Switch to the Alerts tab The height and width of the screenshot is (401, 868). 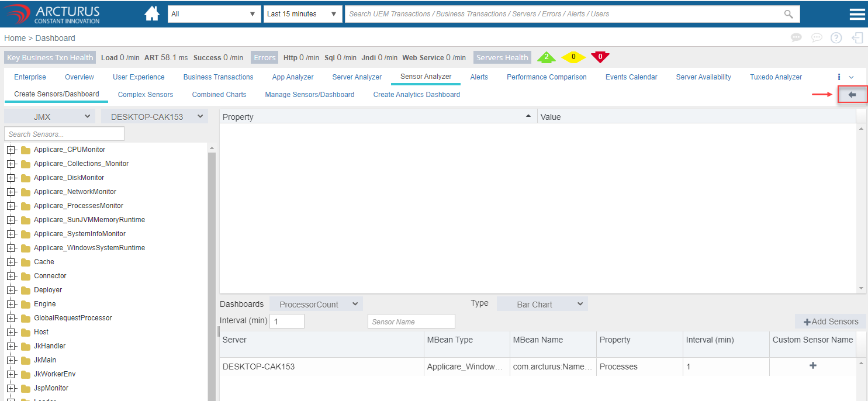479,77
